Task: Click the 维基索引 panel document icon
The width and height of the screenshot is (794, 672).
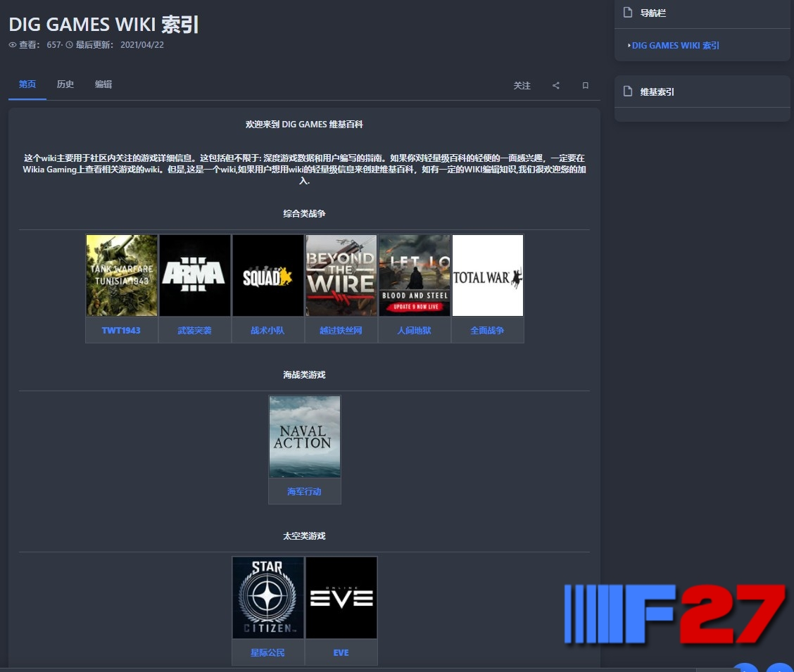Action: (628, 91)
